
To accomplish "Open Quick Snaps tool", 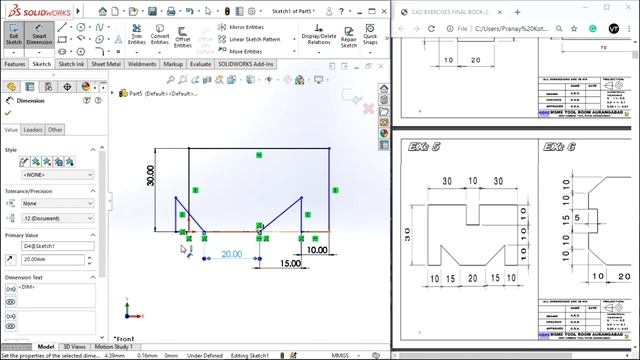I will pos(370,35).
